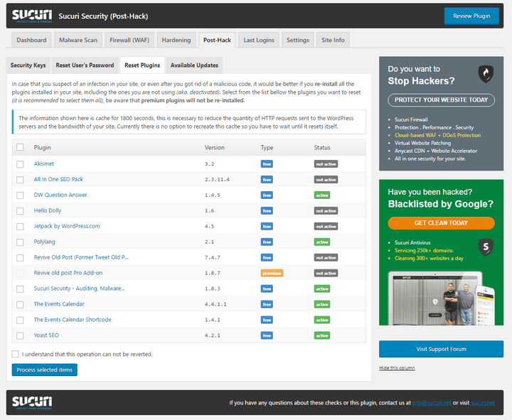Click the Version column header
The width and height of the screenshot is (512, 420).
[x=215, y=148]
